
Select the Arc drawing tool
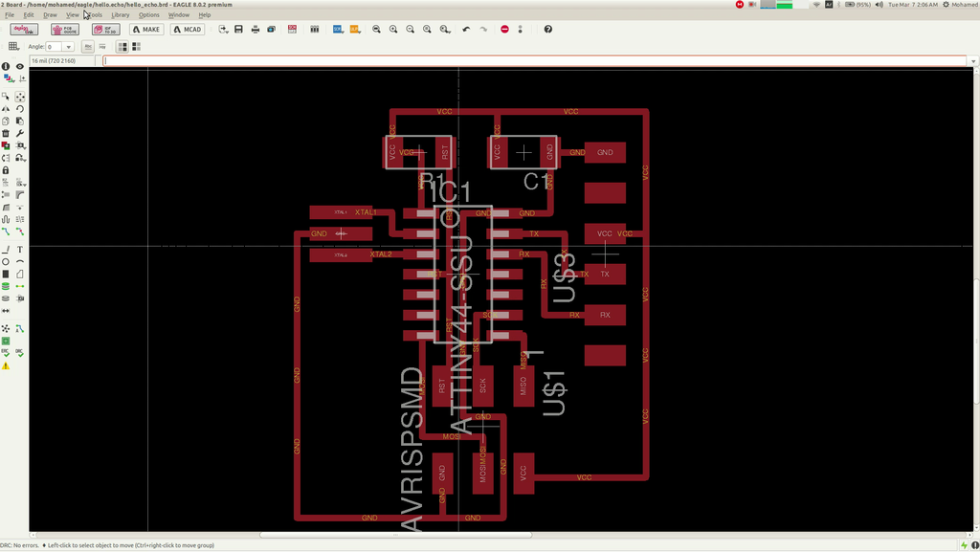[x=20, y=261]
